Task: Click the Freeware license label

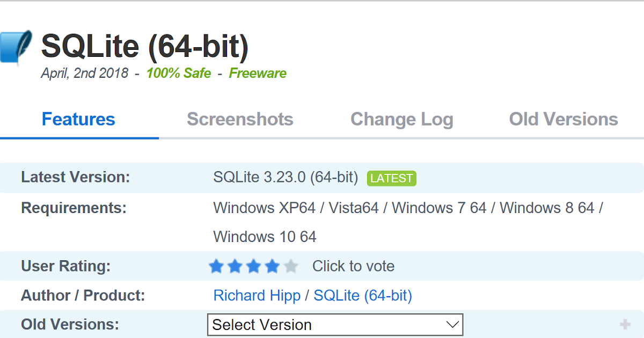Action: 258,74
